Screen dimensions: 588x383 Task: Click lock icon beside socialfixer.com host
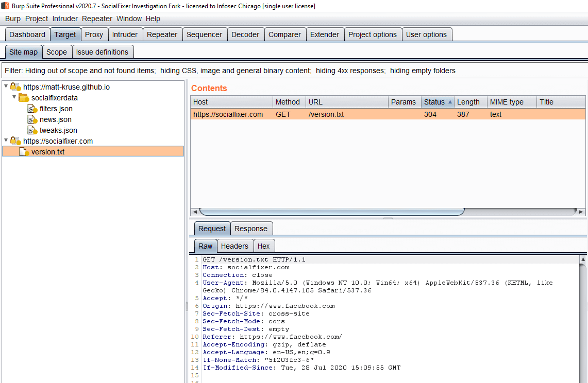(x=15, y=141)
